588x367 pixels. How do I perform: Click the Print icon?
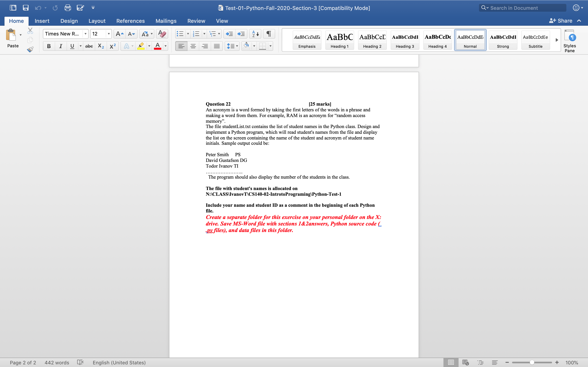[x=68, y=8]
